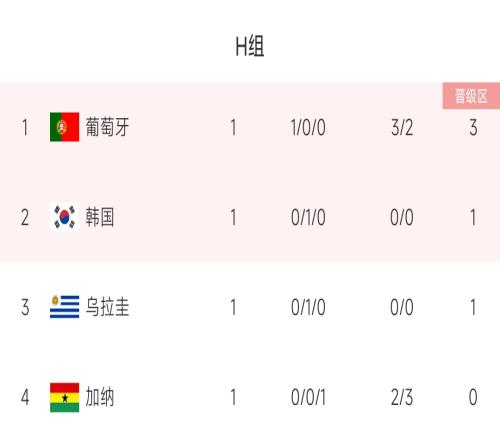This screenshot has width=500, height=440.
Task: Select the H组 group title
Action: tap(250, 46)
